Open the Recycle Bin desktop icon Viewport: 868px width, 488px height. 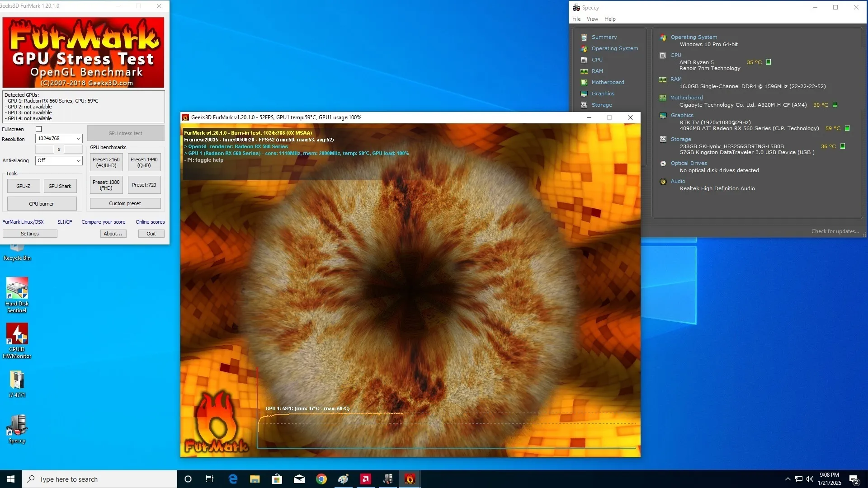point(17,253)
